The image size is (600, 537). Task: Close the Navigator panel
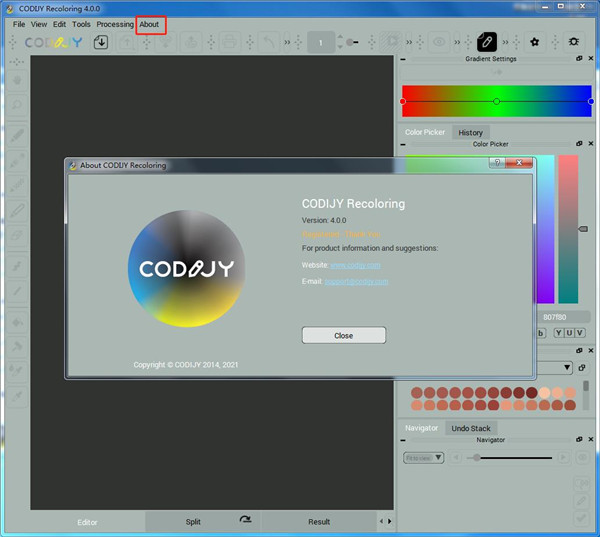pyautogui.click(x=591, y=439)
